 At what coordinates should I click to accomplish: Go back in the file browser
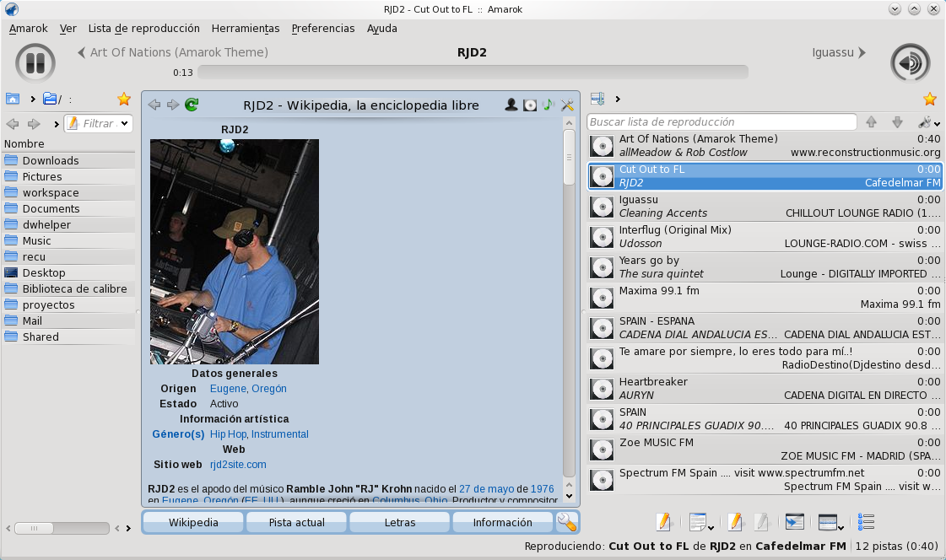[x=13, y=124]
